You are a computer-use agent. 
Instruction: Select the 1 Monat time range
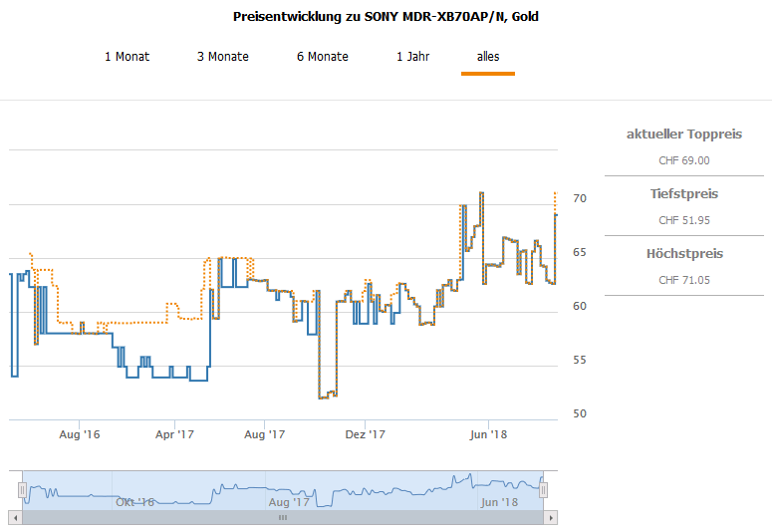click(127, 57)
